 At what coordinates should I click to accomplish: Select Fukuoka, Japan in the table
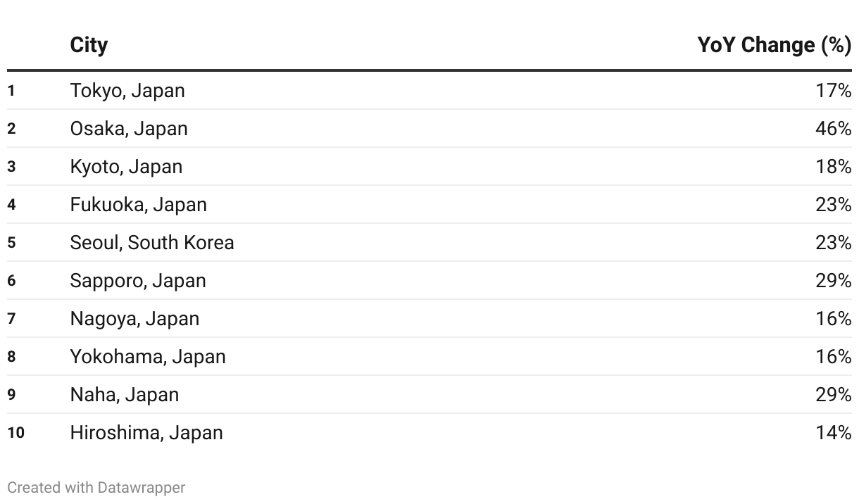click(x=139, y=204)
